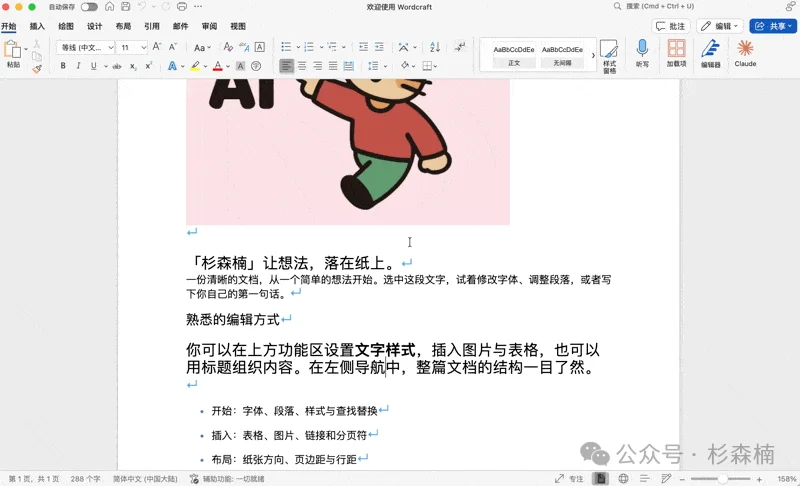Viewport: 800px width, 486px height.
Task: Apply the yellow highlight color
Action: [x=195, y=66]
